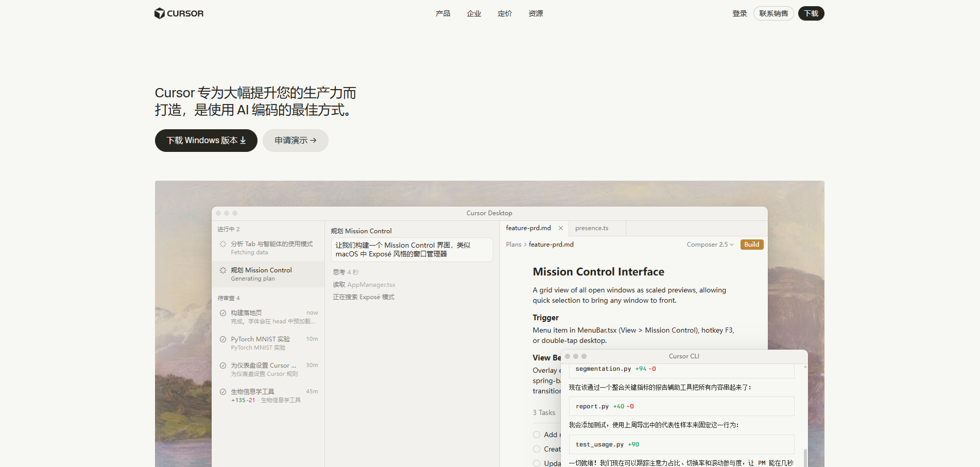Screen dimensions: 980x467
Task: Click the check icon beside 构建落地页
Action: pos(223,313)
